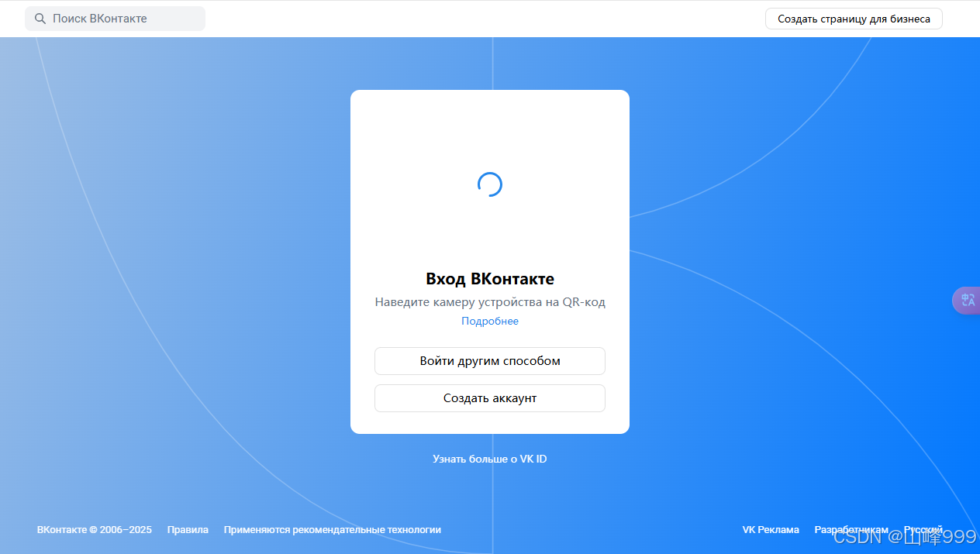Click the loading QR-code spinner

[x=490, y=184]
